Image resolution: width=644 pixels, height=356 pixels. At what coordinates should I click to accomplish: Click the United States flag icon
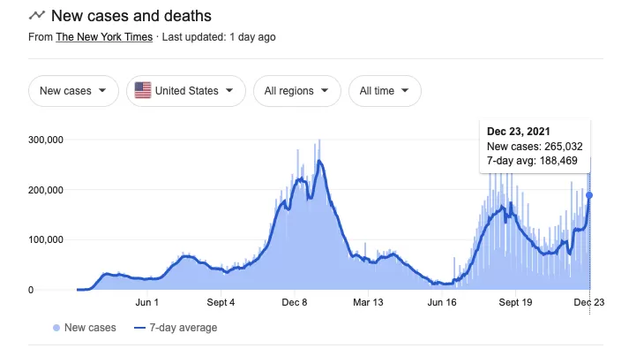pyautogui.click(x=143, y=90)
